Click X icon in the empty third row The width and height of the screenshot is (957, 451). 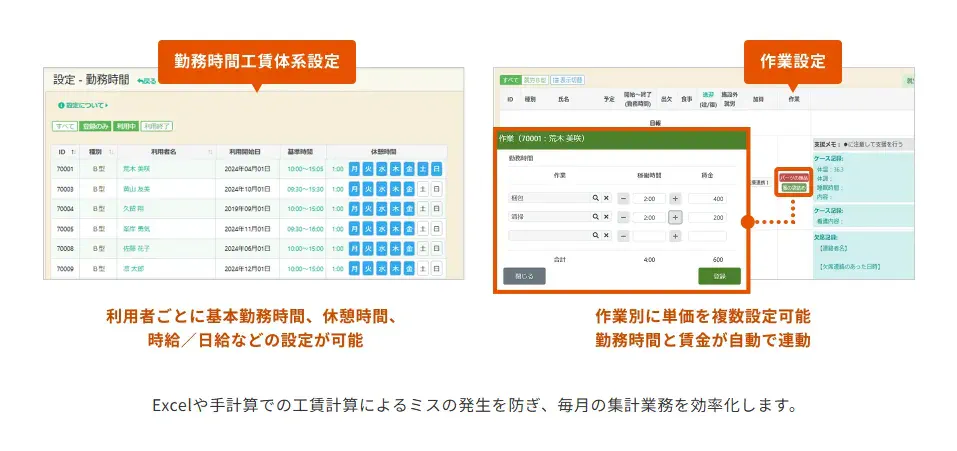[x=606, y=236]
